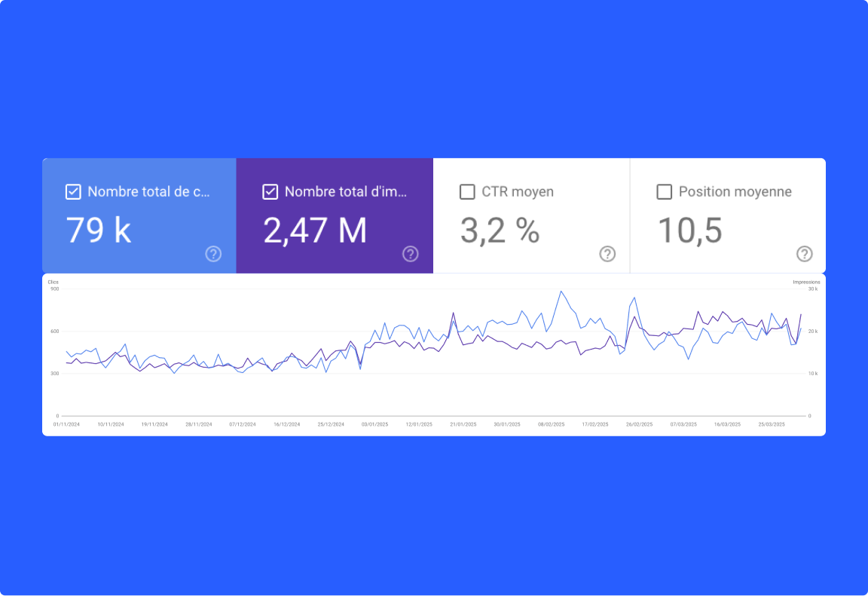Enable the Position moyenne checkbox

pyautogui.click(x=665, y=192)
